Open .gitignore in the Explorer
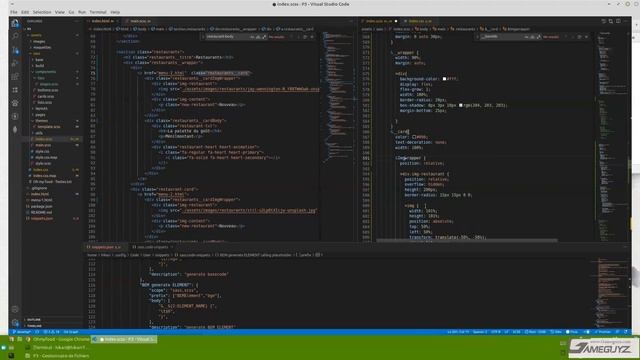 (39, 188)
